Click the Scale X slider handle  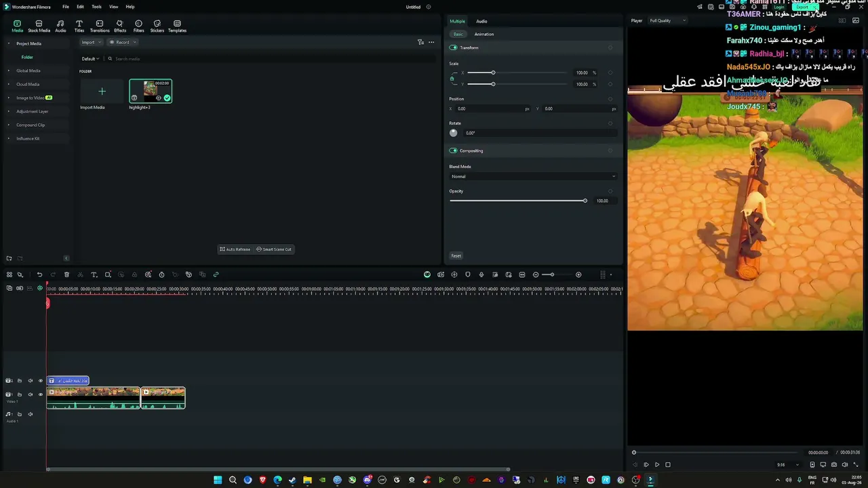[493, 73]
